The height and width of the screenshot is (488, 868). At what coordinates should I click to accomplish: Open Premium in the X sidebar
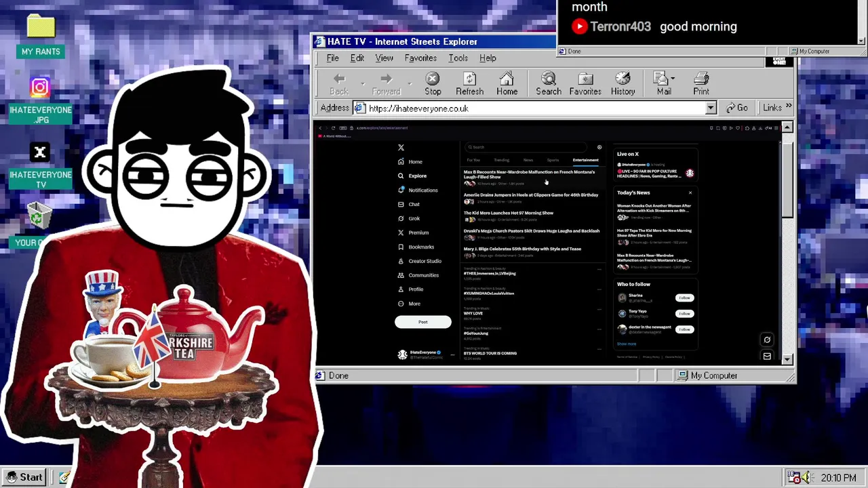(x=413, y=232)
